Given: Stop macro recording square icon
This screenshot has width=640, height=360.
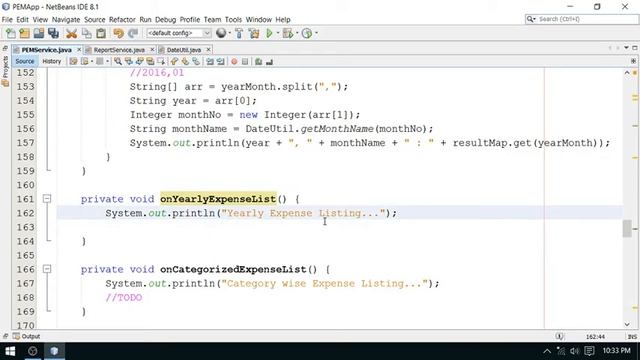Looking at the screenshot, I should click(x=245, y=62).
